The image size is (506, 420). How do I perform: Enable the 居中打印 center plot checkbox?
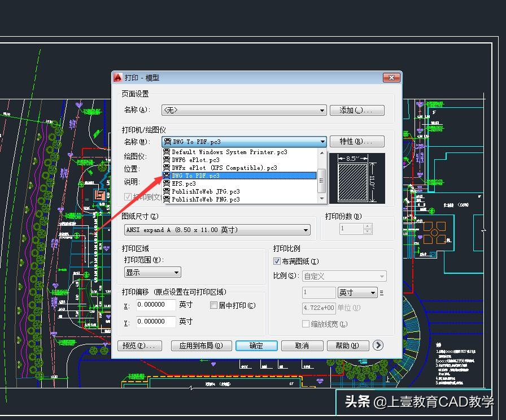213,304
